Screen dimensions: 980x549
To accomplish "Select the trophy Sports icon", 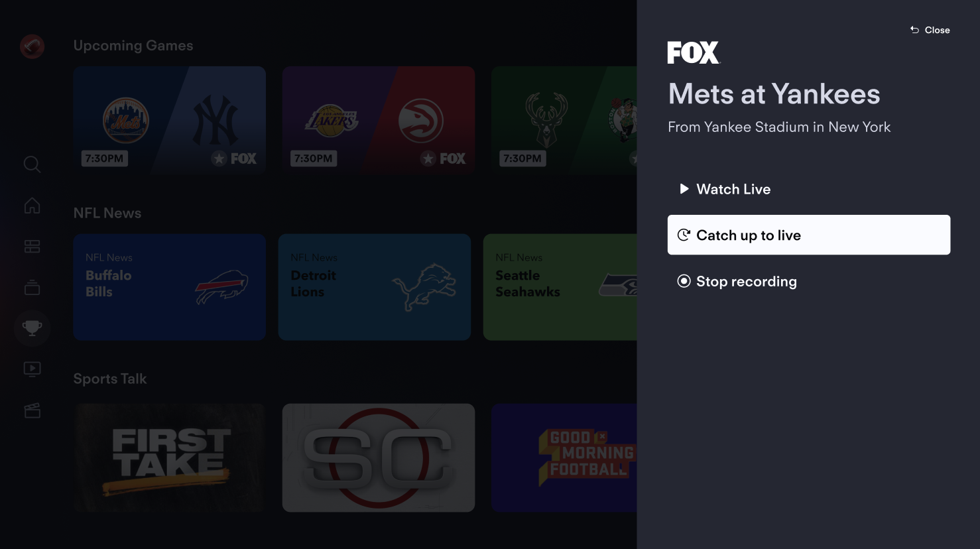I will pos(32,328).
